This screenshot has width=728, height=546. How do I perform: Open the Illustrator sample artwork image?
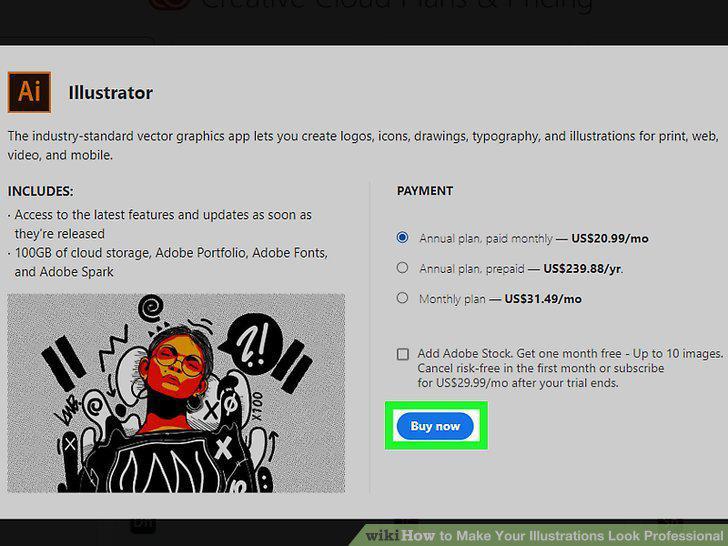(x=176, y=393)
